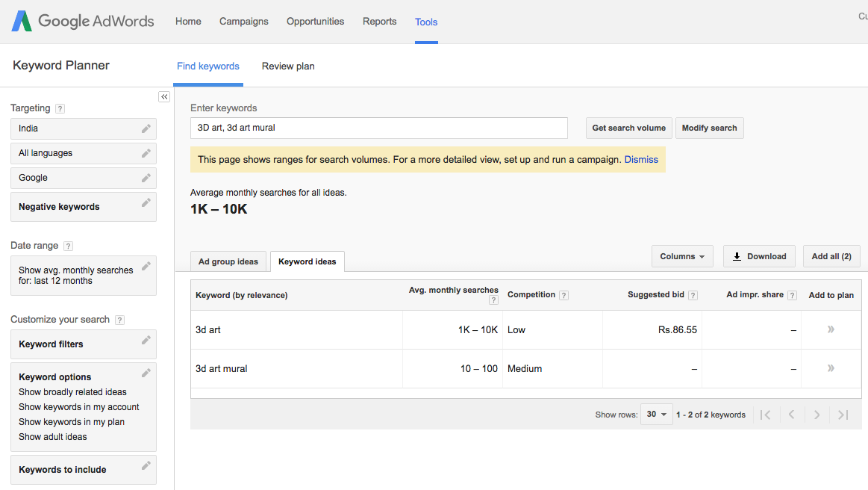The height and width of the screenshot is (490, 868).
Task: Open the Show rows 30 dropdown
Action: [656, 415]
